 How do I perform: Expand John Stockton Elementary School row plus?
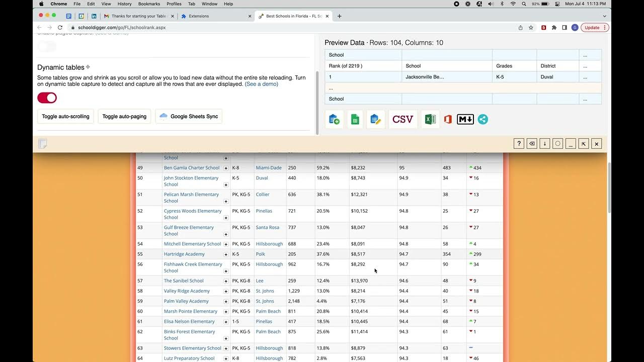pyautogui.click(x=226, y=185)
